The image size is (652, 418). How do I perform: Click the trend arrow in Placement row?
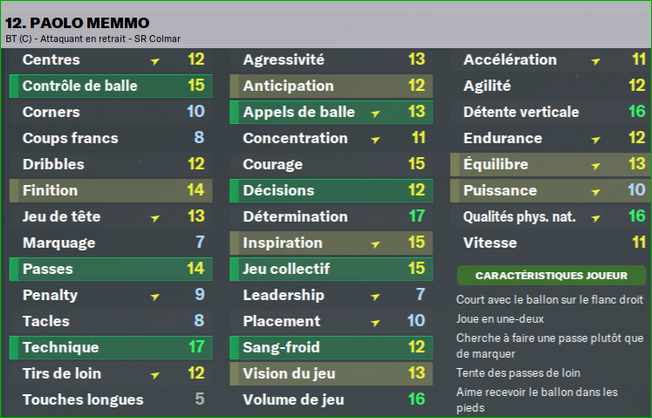tap(375, 322)
